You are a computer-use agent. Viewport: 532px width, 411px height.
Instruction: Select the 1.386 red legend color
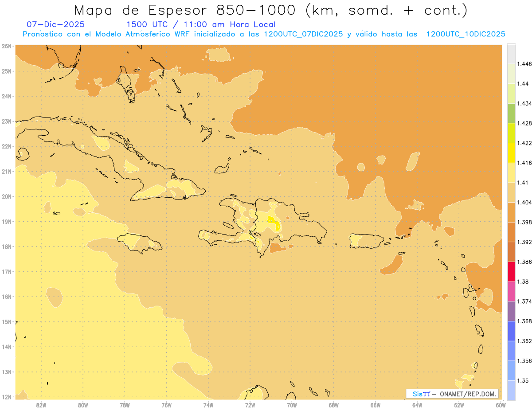click(x=511, y=272)
